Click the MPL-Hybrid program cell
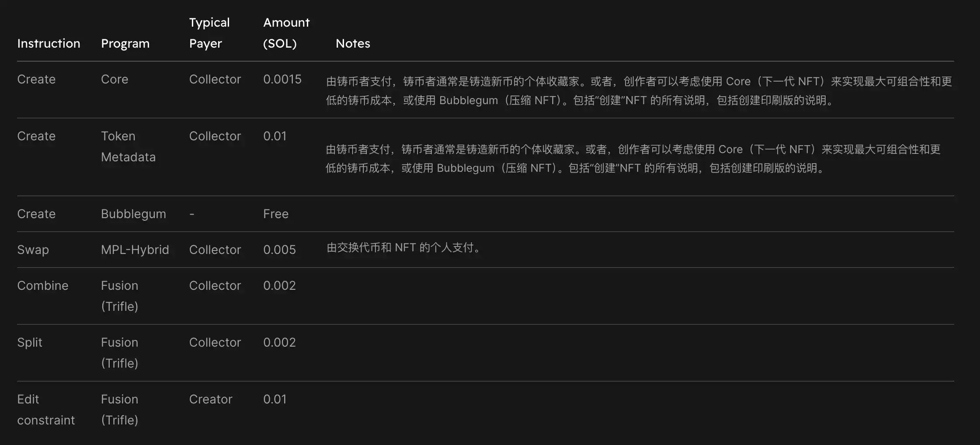 pos(135,250)
